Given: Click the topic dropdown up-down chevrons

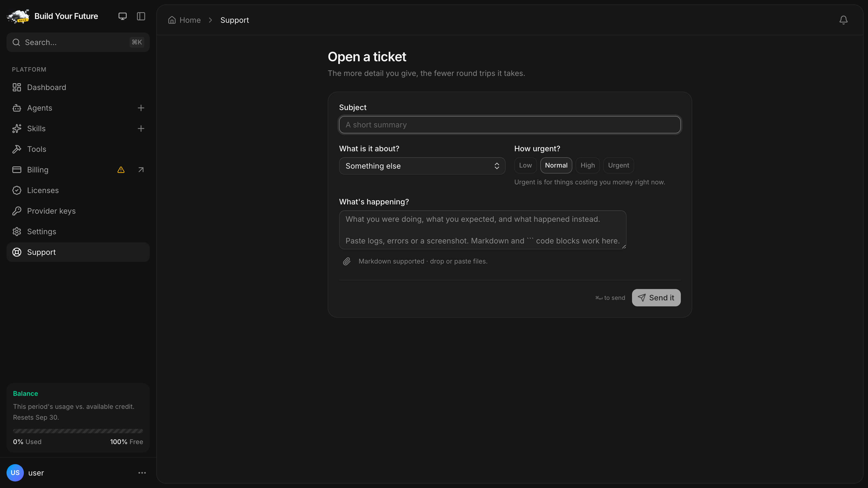Looking at the screenshot, I should pyautogui.click(x=497, y=166).
